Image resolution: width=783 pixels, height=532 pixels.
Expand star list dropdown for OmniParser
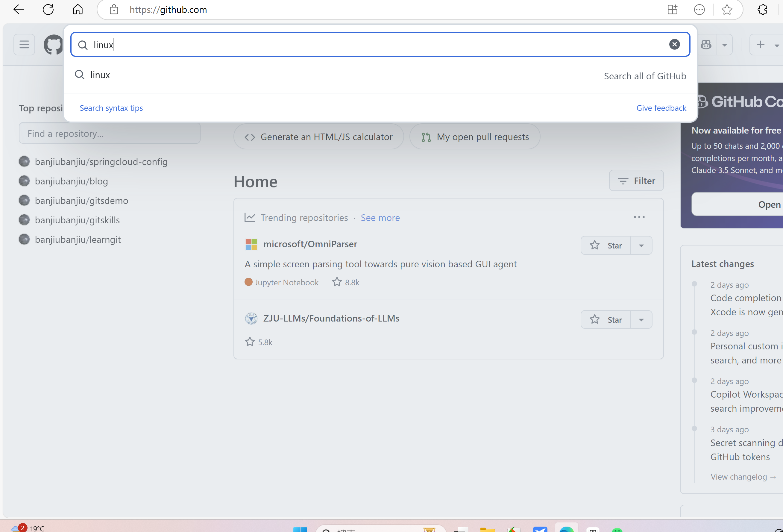(x=641, y=245)
